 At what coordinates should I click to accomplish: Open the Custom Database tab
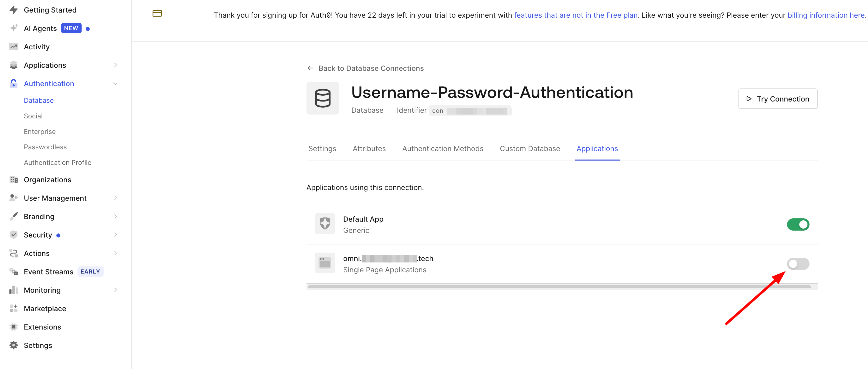[x=530, y=148]
